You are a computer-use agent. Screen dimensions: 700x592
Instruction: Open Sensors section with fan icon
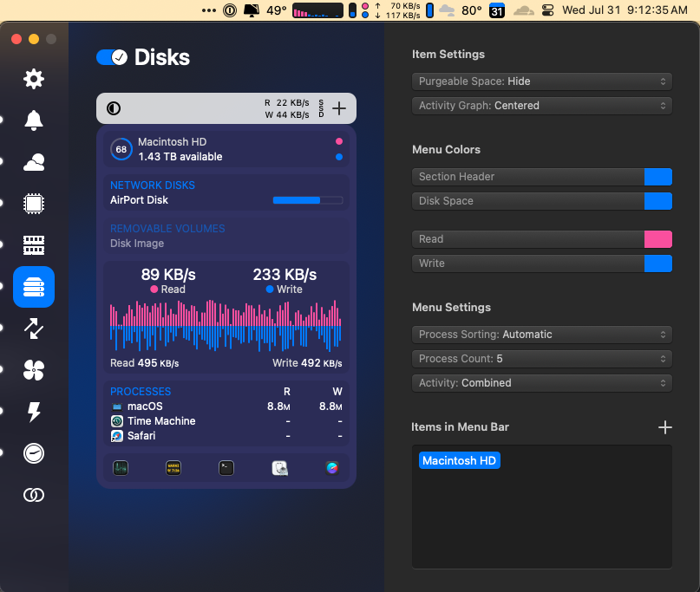(34, 370)
